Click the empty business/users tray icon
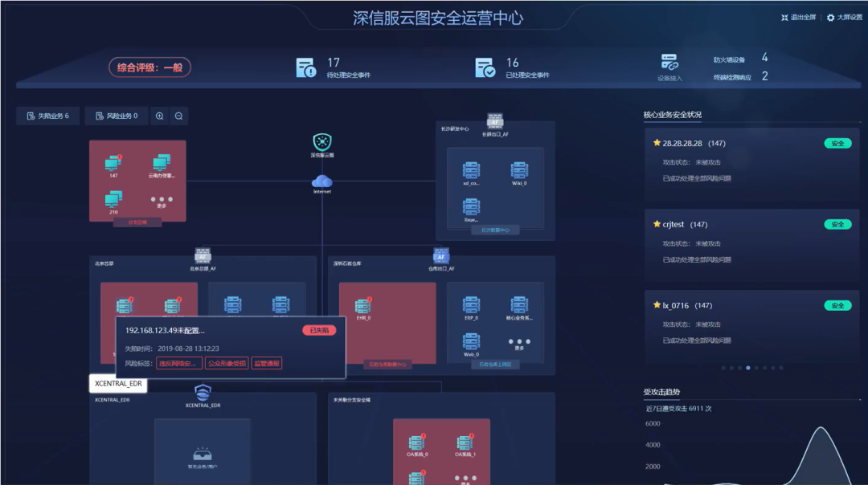Image resolution: width=868 pixels, height=485 pixels. (202, 454)
